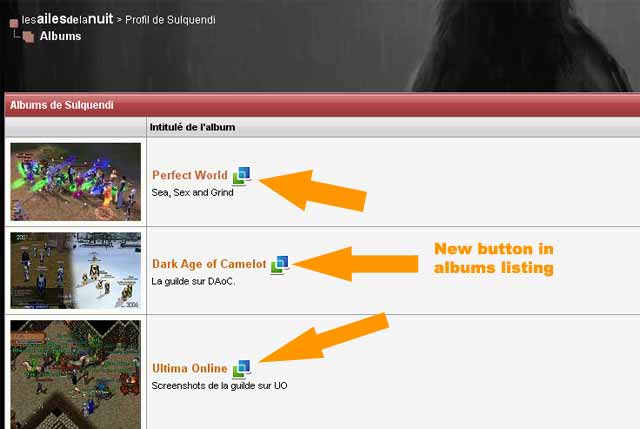View the Perfect World album thumbnail
The height and width of the screenshot is (429, 640).
(x=76, y=182)
